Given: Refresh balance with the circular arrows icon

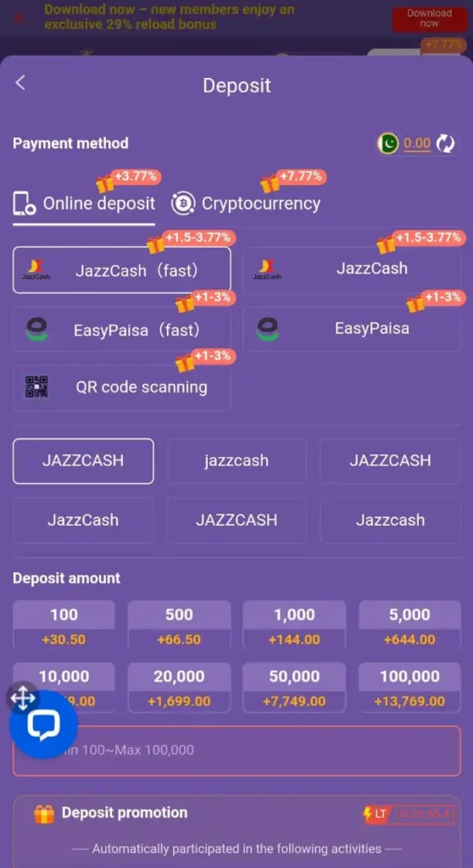Looking at the screenshot, I should point(445,144).
